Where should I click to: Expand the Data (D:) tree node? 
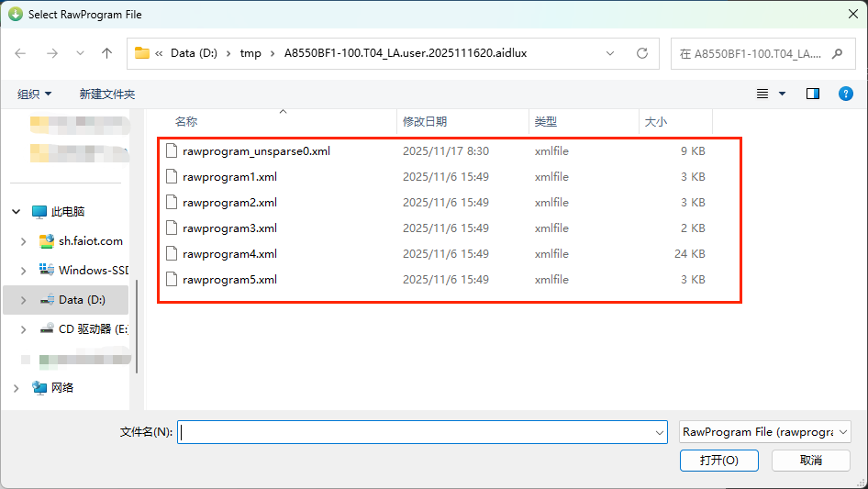(24, 300)
